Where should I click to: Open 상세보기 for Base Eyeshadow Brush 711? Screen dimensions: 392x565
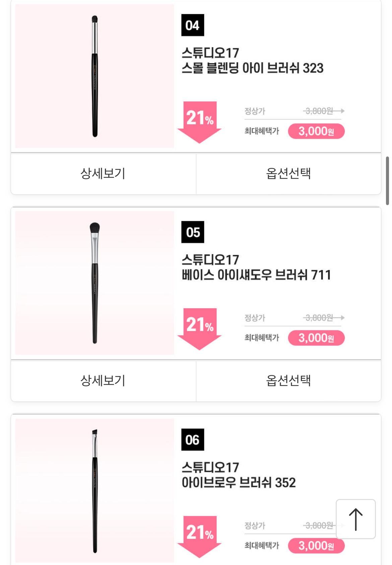tap(103, 381)
